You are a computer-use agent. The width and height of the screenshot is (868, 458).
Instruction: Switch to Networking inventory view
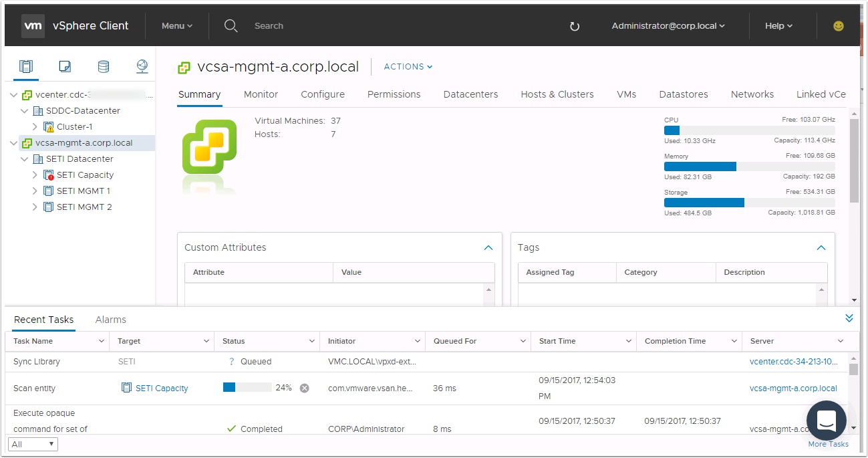coord(142,66)
